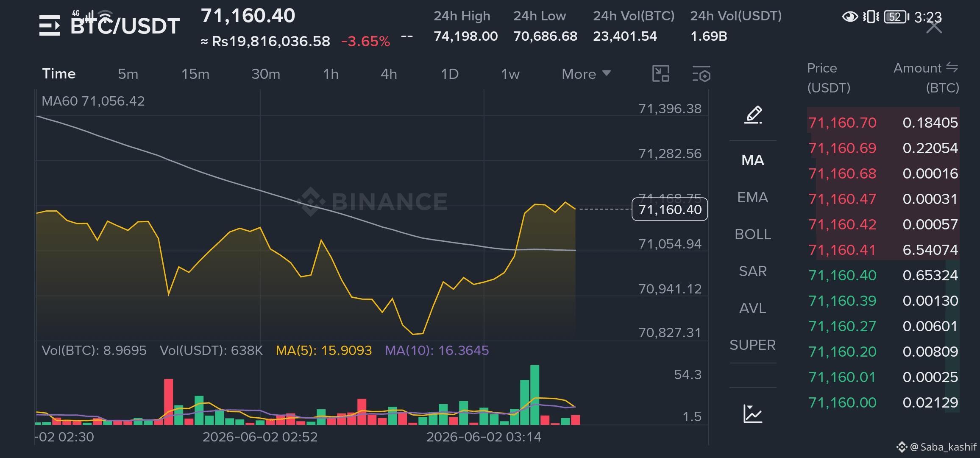Click the MA(5): 15.9093 volume label
Image resolution: width=980 pixels, height=458 pixels.
[x=324, y=351]
